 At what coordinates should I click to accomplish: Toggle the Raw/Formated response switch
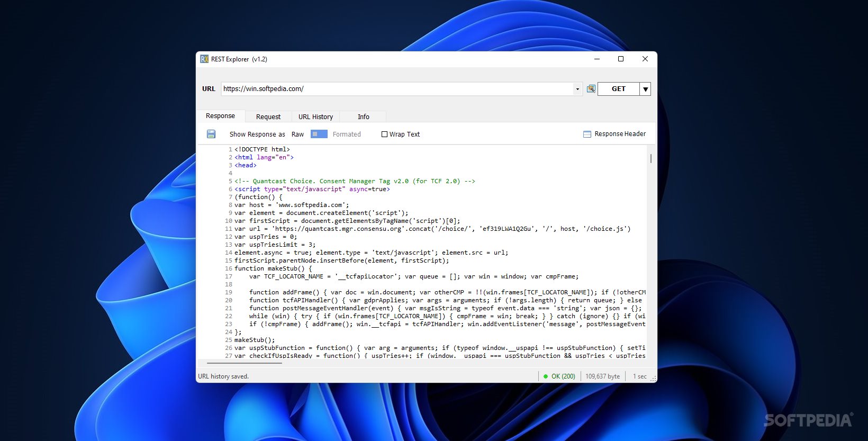(319, 134)
